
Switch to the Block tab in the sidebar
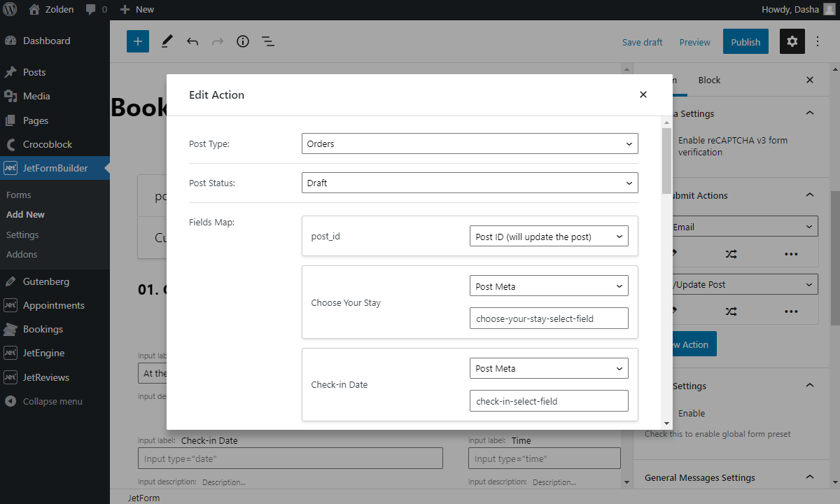coord(709,80)
